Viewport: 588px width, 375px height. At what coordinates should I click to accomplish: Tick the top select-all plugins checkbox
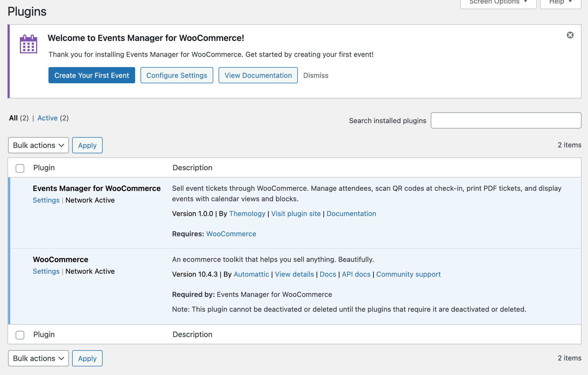[x=20, y=168]
